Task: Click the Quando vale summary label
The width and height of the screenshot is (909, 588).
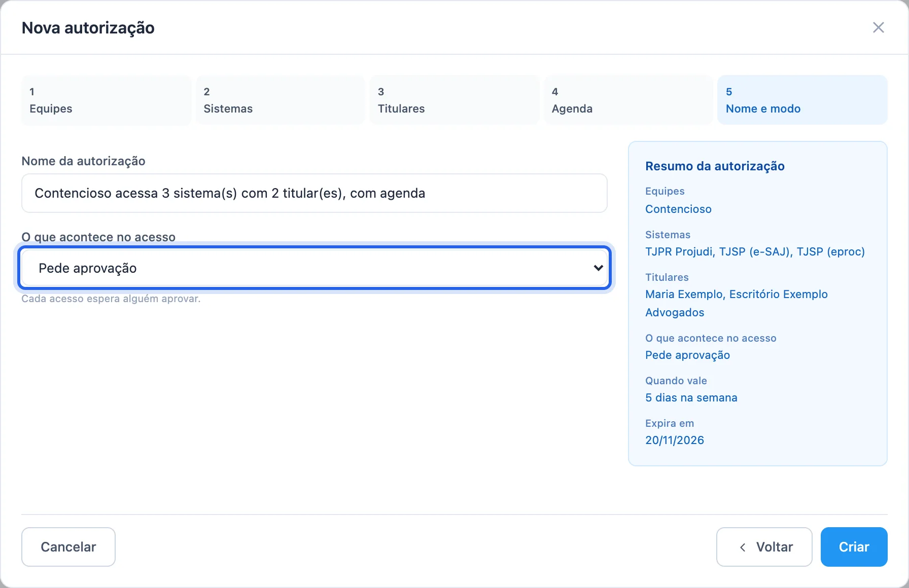Action: pyautogui.click(x=676, y=381)
